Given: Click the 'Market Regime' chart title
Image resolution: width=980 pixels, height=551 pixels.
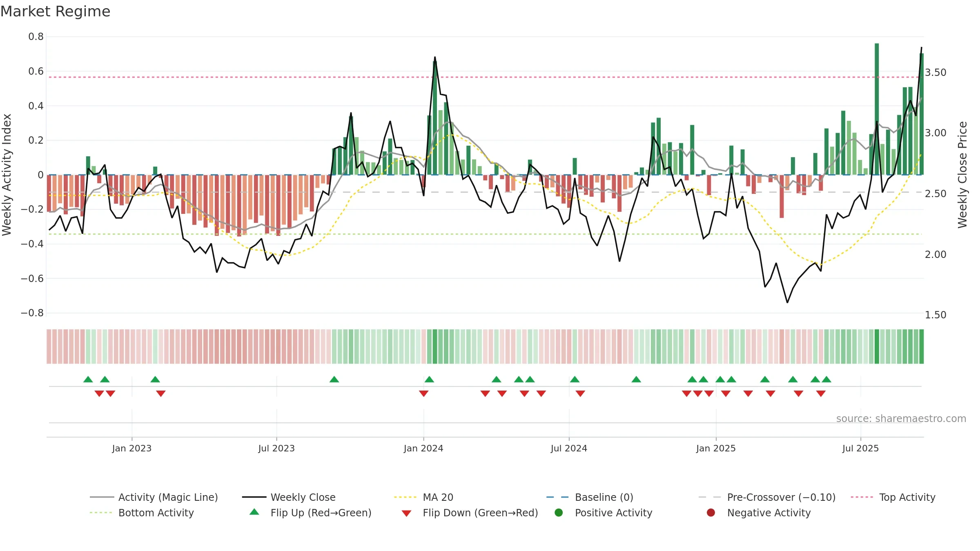Looking at the screenshot, I should 55,11.
